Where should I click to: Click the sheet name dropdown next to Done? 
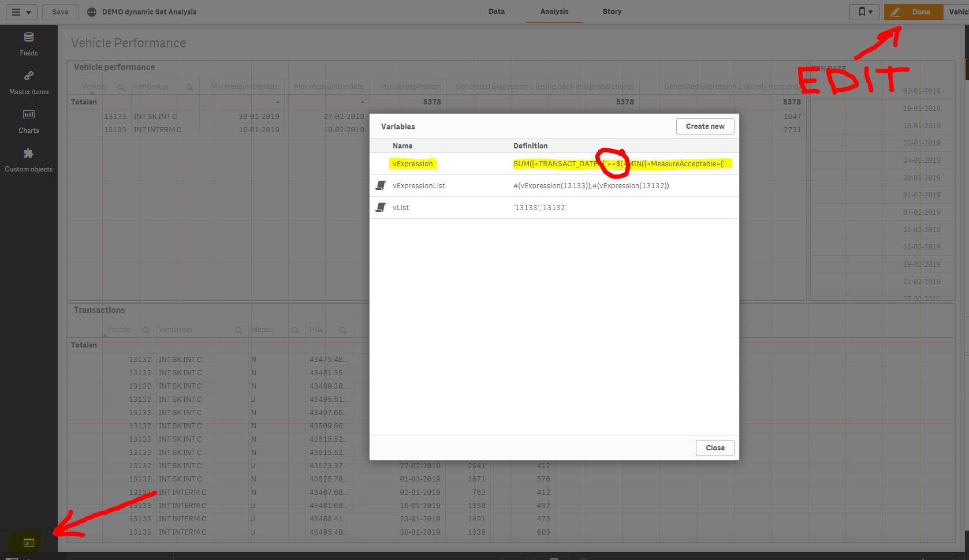(957, 12)
